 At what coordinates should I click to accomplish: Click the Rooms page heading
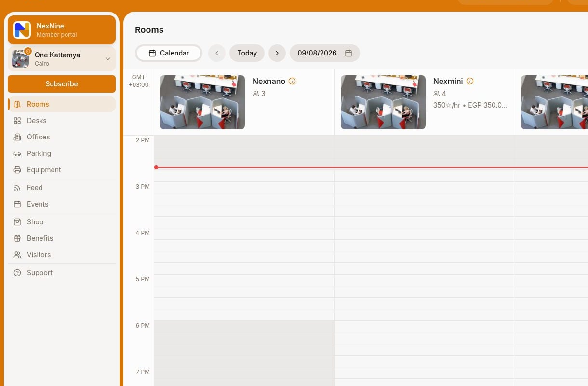click(x=149, y=30)
